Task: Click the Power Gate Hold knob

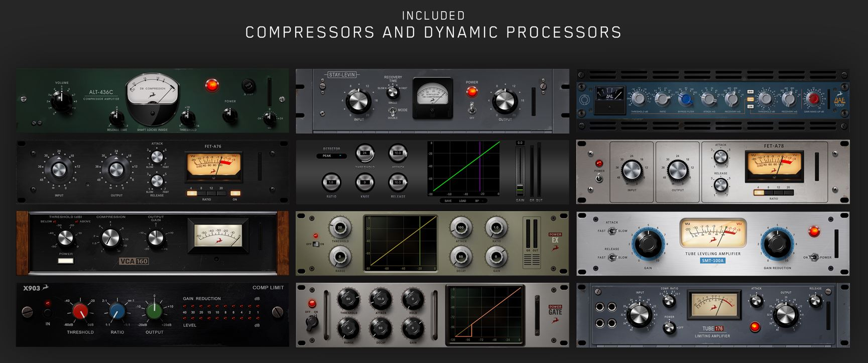Action: (x=413, y=299)
